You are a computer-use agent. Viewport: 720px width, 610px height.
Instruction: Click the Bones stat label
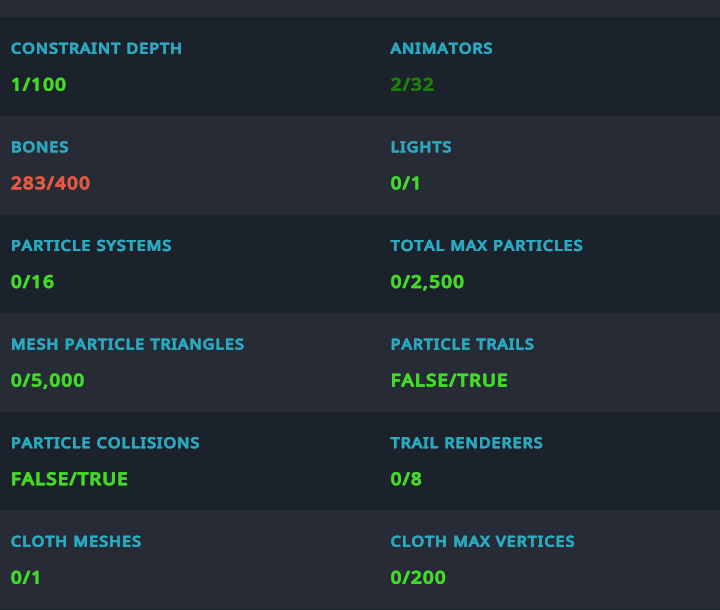(x=40, y=147)
